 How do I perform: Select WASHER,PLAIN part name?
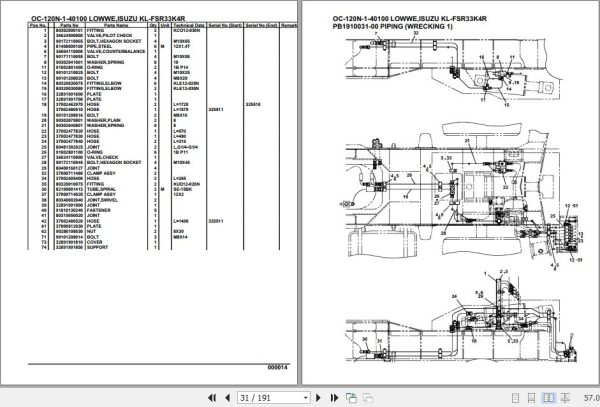point(103,120)
